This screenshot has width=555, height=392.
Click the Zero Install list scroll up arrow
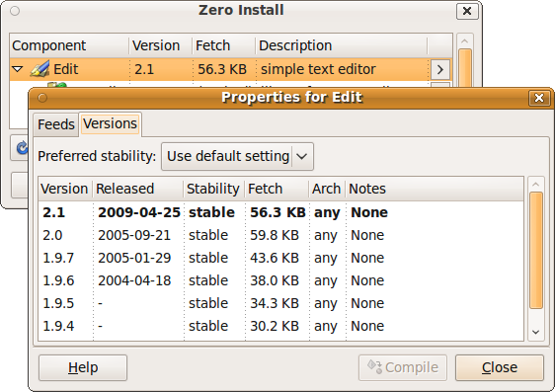[x=465, y=41]
